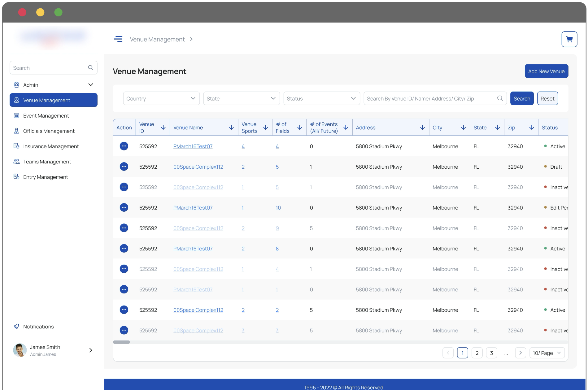Open Teams Management in sidebar
The width and height of the screenshot is (588, 390).
47,162
